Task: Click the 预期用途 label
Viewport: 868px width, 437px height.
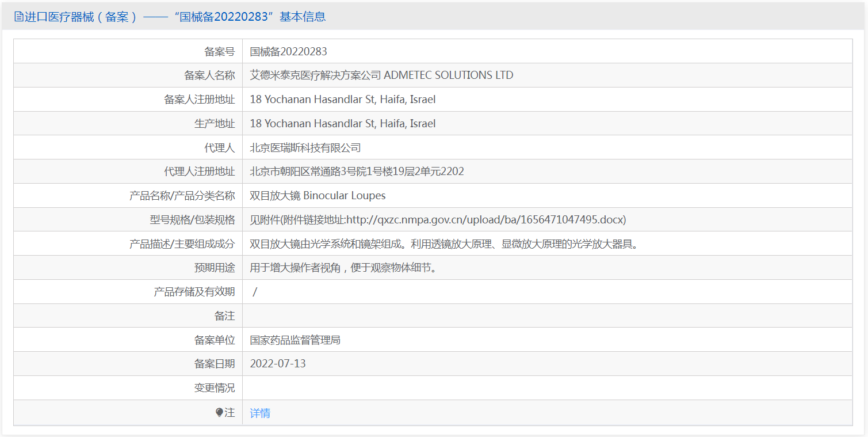Action: tap(215, 268)
